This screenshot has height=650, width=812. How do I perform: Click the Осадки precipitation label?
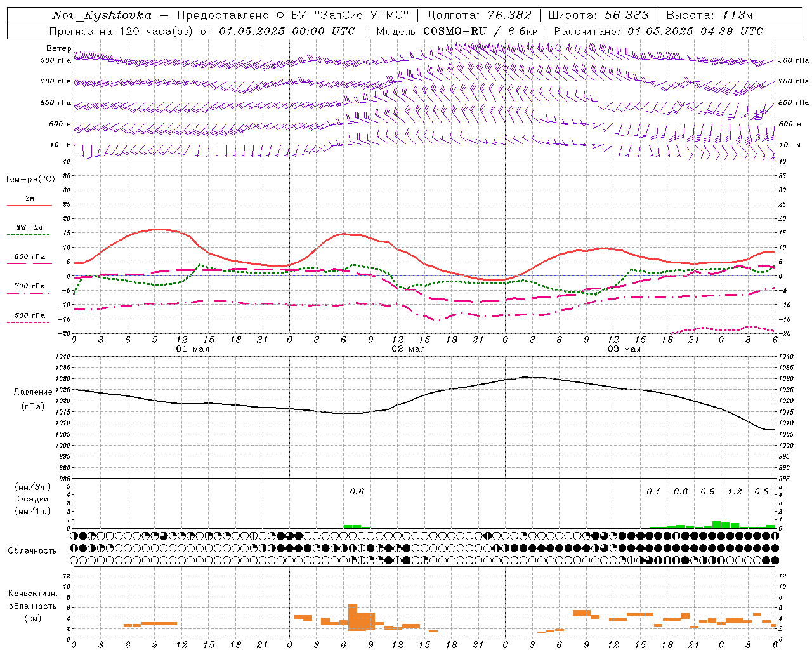tap(32, 499)
